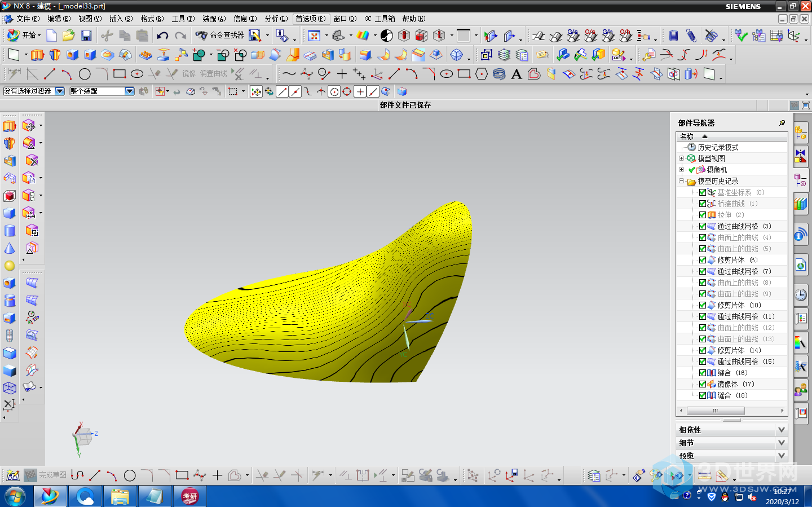
Task: Click the clock History resource tab icon
Action: 801,294
